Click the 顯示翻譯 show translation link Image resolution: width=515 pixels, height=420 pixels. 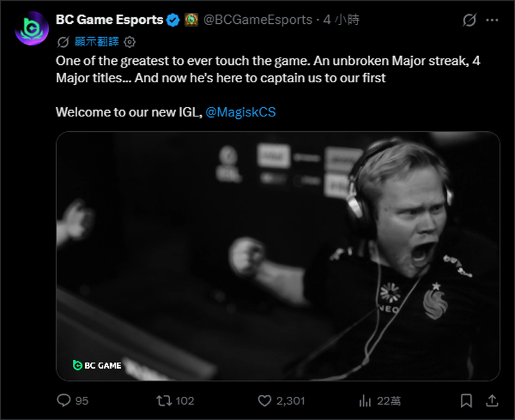pyautogui.click(x=97, y=42)
